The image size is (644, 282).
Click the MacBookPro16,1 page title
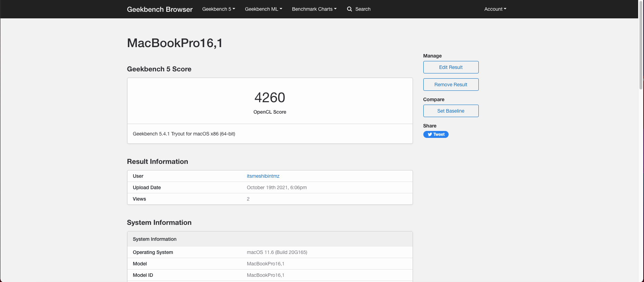(175, 43)
